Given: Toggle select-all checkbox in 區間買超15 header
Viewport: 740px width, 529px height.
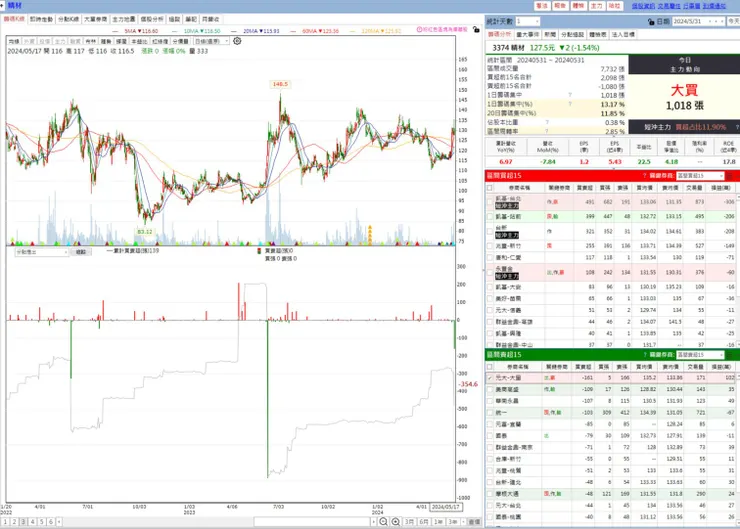Looking at the screenshot, I should point(490,188).
